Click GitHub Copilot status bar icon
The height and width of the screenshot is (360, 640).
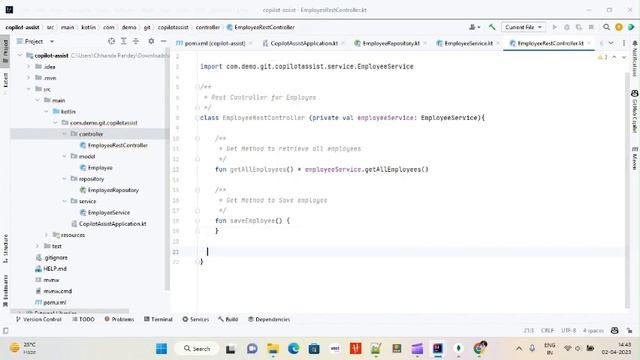click(x=614, y=330)
